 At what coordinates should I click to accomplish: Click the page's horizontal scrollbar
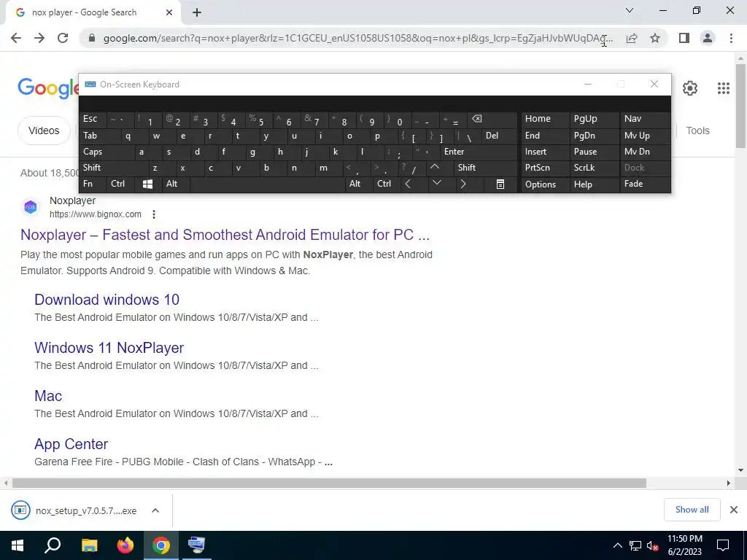click(x=329, y=483)
